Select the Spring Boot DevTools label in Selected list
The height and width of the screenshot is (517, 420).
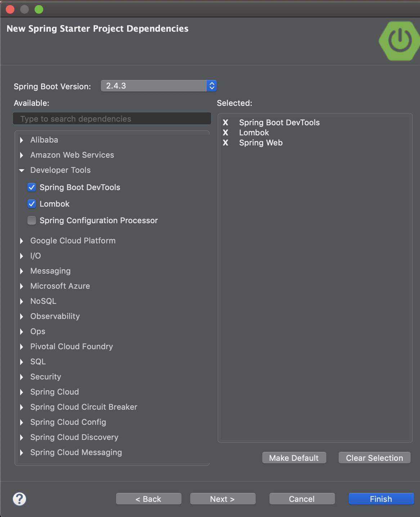[x=280, y=122]
